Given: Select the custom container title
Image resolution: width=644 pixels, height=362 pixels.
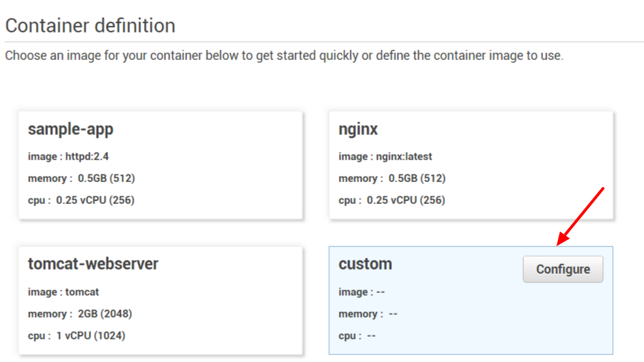Looking at the screenshot, I should point(365,264).
